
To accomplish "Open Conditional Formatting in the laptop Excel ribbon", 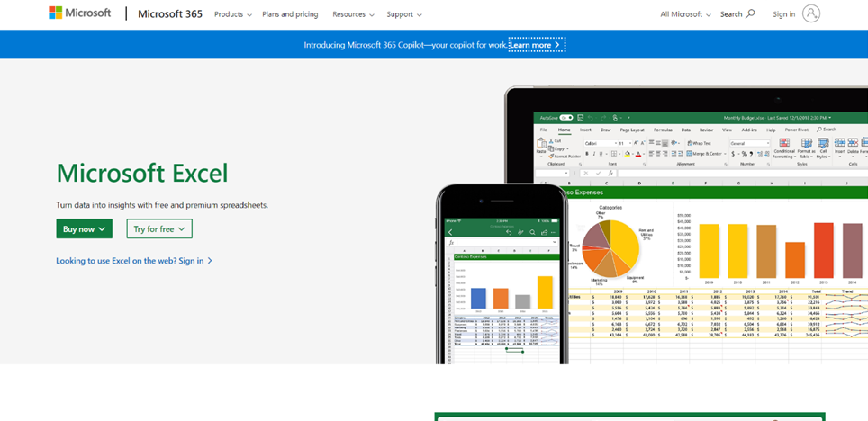I will (x=784, y=148).
